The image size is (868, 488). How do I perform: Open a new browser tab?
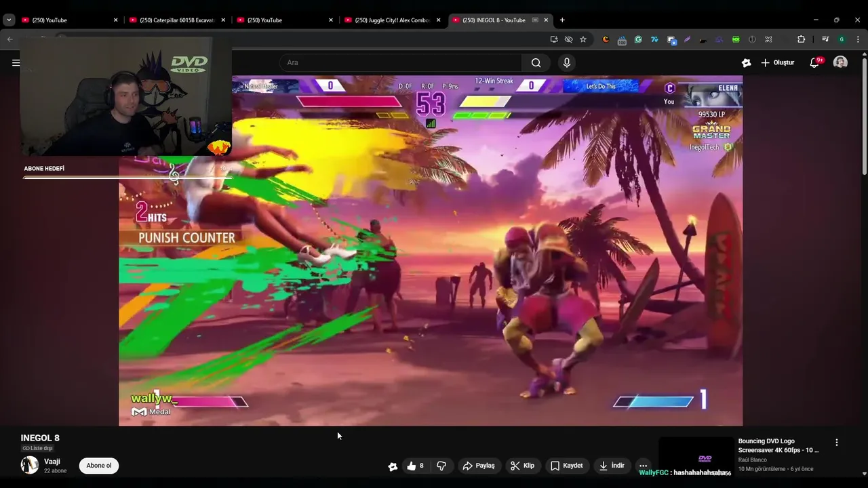[x=562, y=20]
